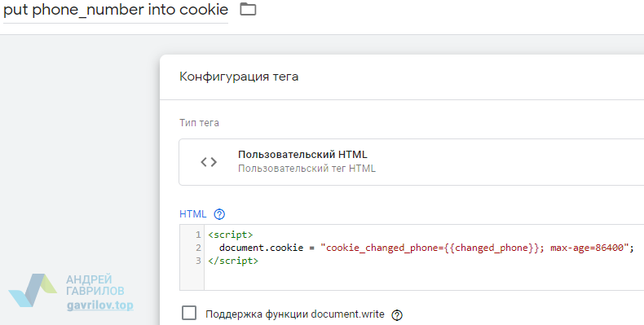Click the Пользовательский тег HTML subtitle

[x=307, y=169]
